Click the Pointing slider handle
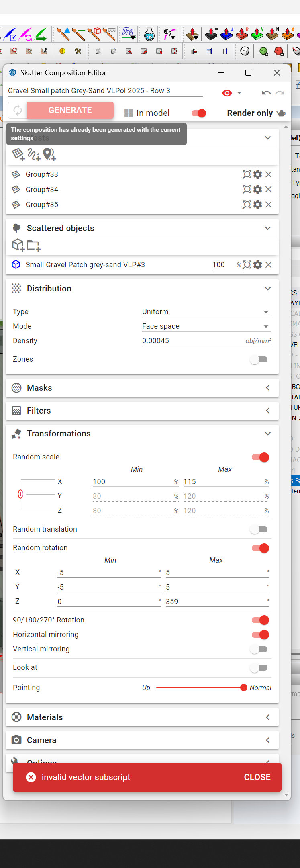 click(243, 688)
